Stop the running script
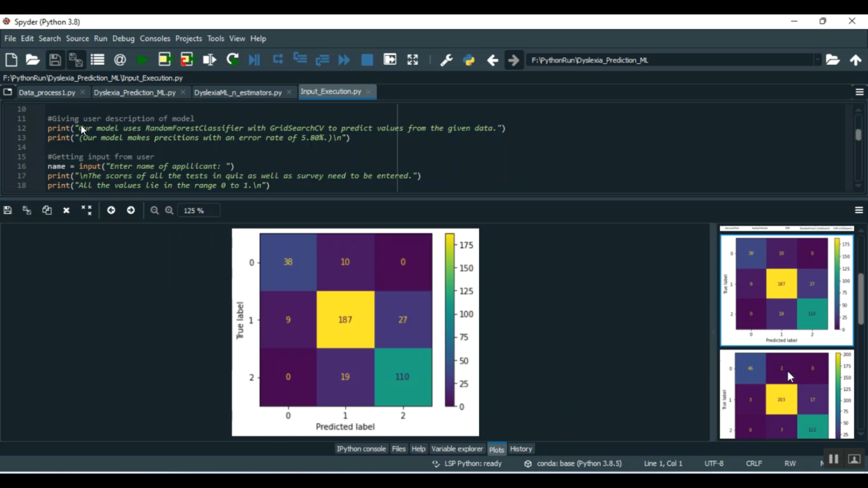This screenshot has height=488, width=868. click(x=367, y=60)
